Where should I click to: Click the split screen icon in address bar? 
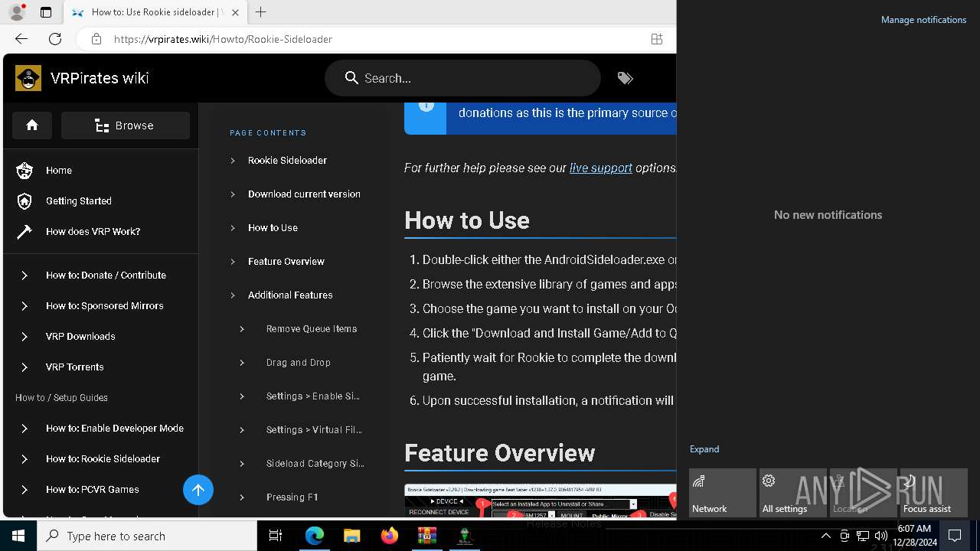[657, 39]
